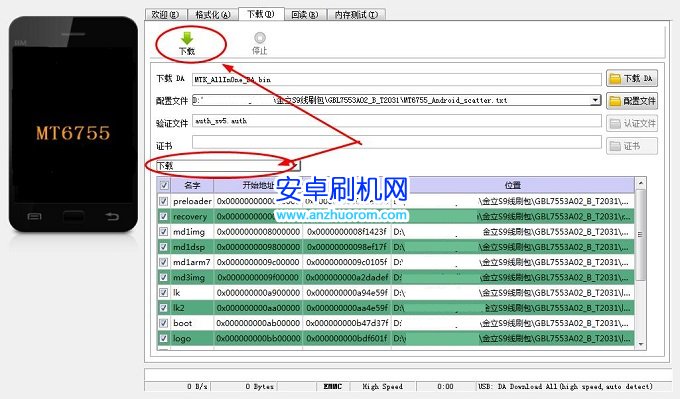680x399 pixels.
Task: Select the recovery row name
Action: pos(190,216)
